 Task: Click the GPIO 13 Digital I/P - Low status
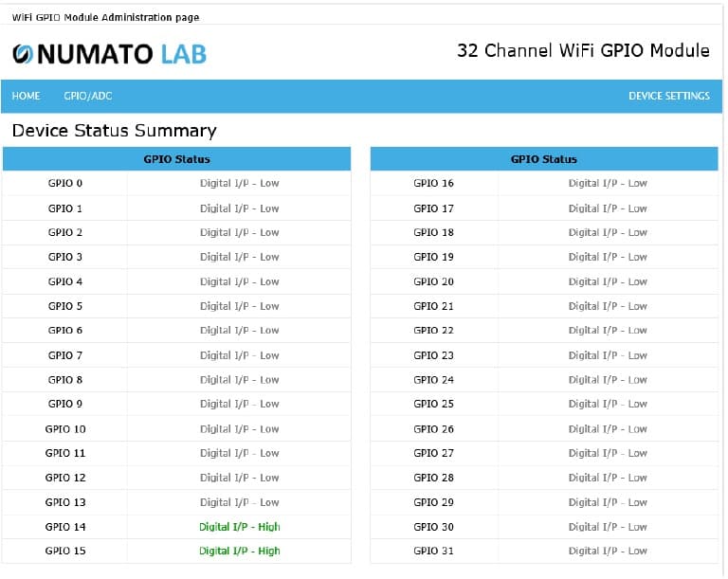239,502
